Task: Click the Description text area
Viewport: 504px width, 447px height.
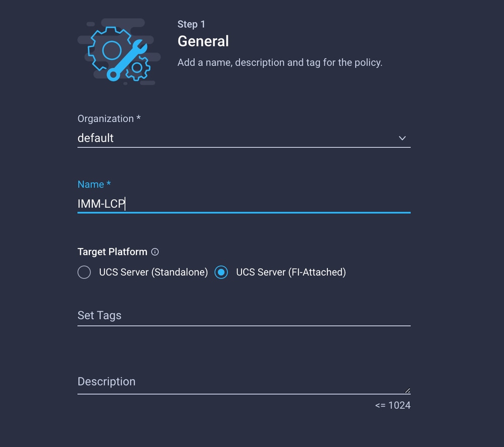Action: 244,381
